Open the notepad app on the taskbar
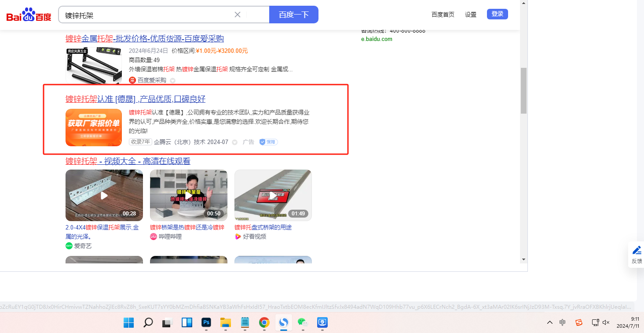644x333 pixels. [245, 322]
